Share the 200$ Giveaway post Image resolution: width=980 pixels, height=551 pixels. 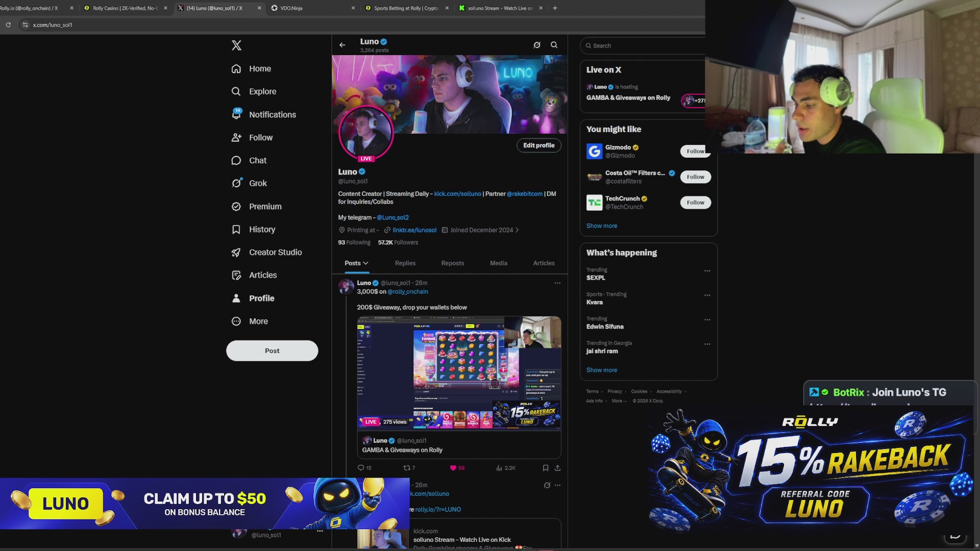[557, 468]
